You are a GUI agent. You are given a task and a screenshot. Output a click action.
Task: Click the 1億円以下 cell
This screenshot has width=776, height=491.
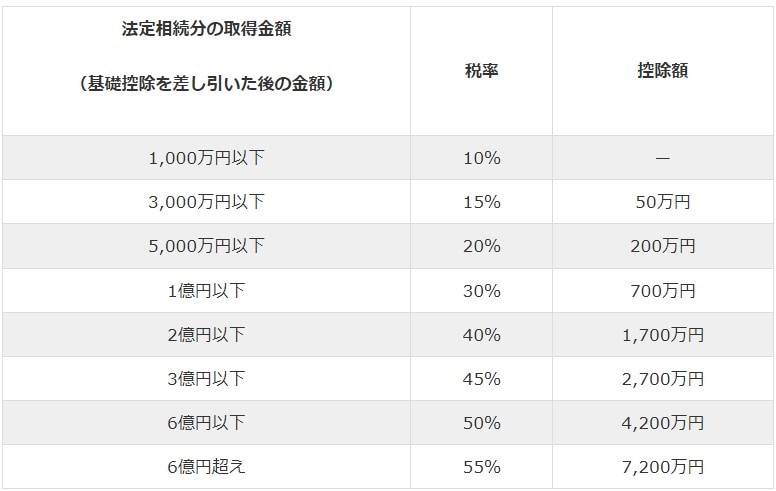click(x=206, y=291)
